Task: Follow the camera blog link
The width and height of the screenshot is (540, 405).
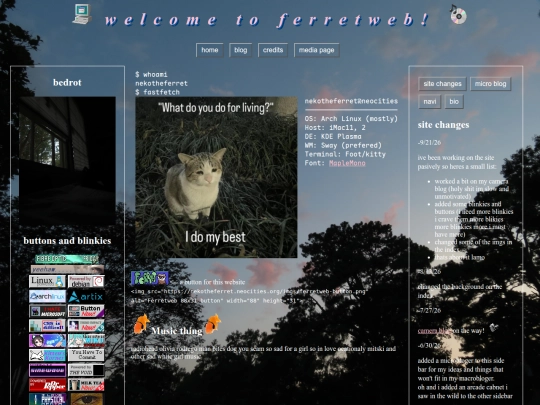Action: point(434,331)
